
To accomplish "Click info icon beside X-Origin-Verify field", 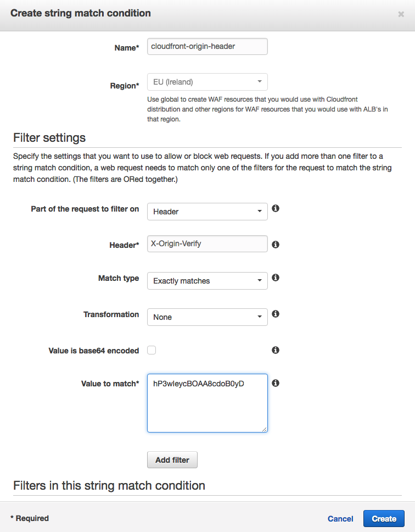I will point(276,244).
